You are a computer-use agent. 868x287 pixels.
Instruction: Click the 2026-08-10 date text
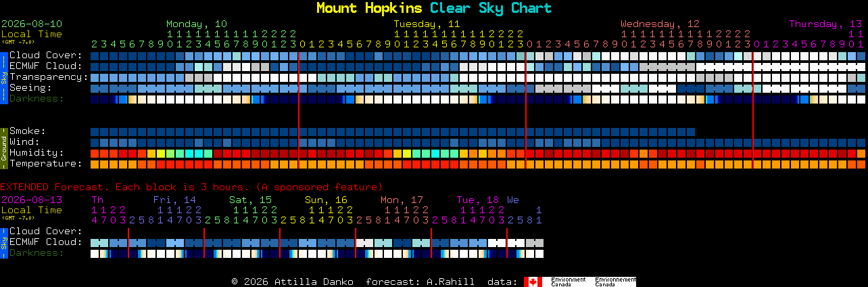[32, 24]
